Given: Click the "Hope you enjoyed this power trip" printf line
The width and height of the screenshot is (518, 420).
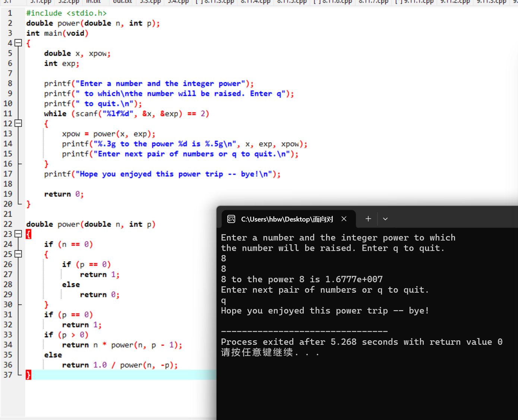Looking at the screenshot, I should [x=162, y=174].
